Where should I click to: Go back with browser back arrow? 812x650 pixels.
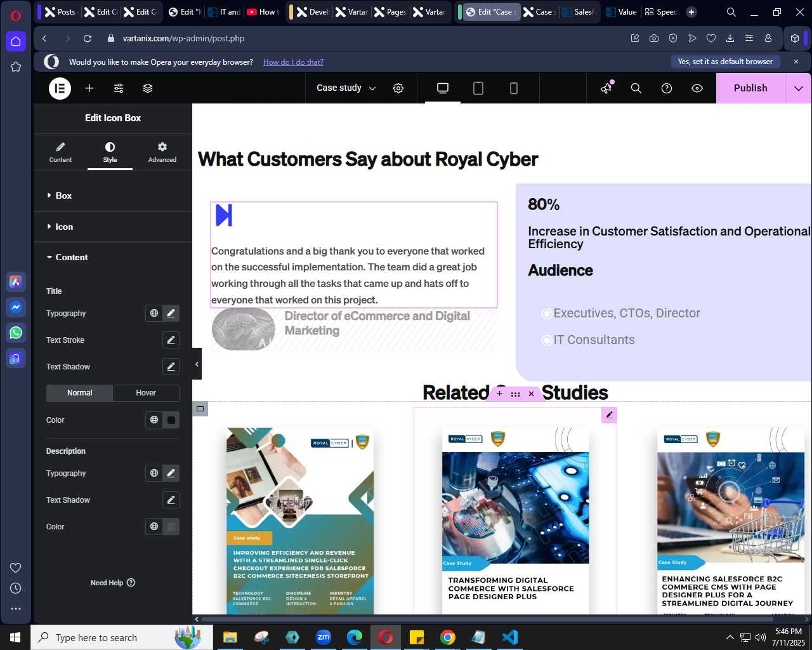[44, 38]
